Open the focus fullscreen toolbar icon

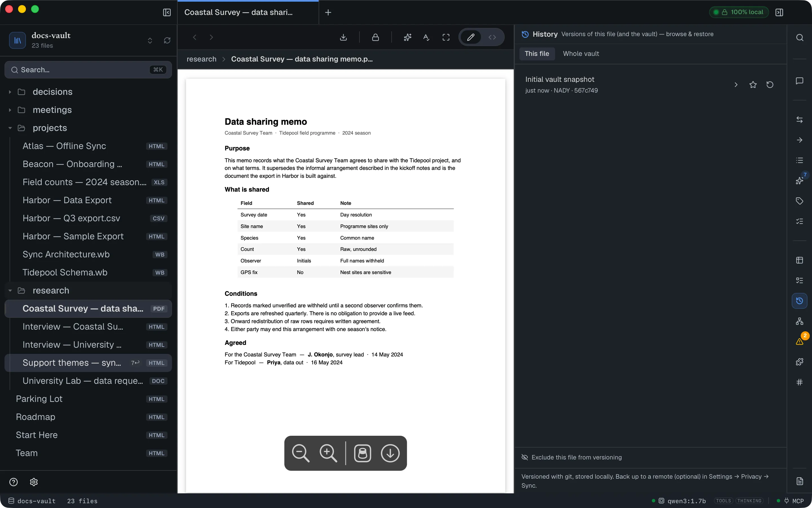(446, 37)
